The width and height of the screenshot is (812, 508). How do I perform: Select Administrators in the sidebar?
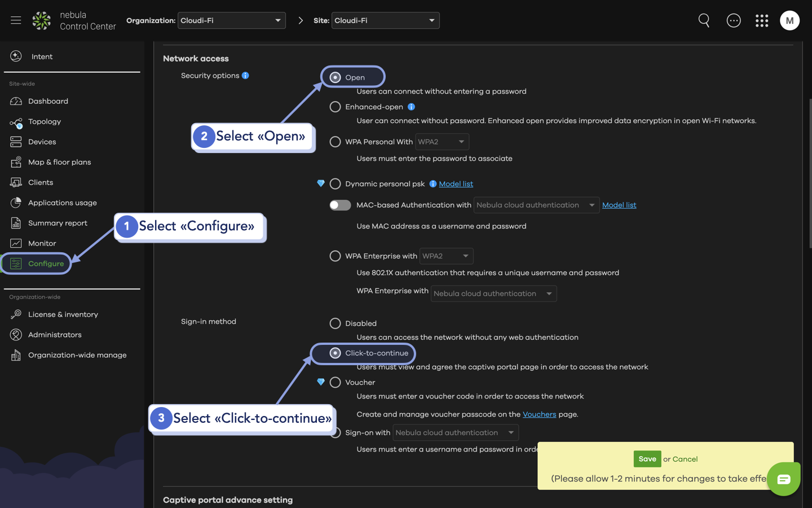pos(54,334)
